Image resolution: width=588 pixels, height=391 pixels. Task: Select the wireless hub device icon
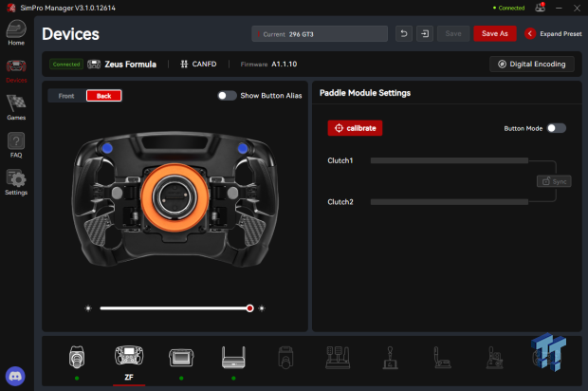[233, 357]
